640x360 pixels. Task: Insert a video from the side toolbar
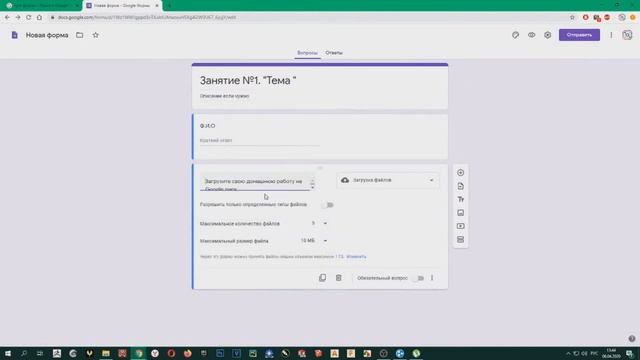point(460,226)
